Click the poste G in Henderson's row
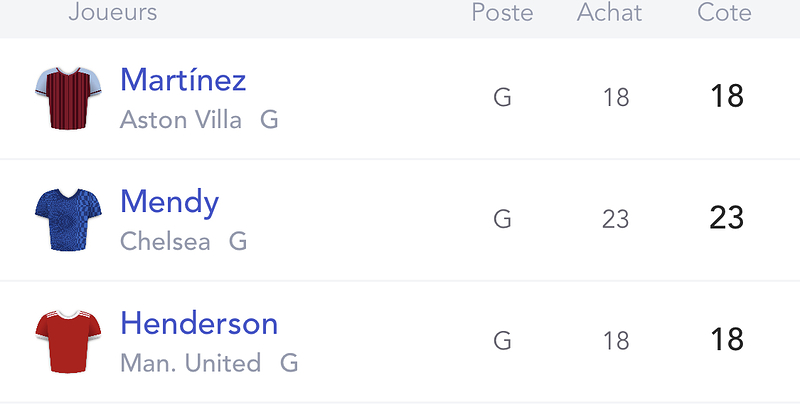 503,340
